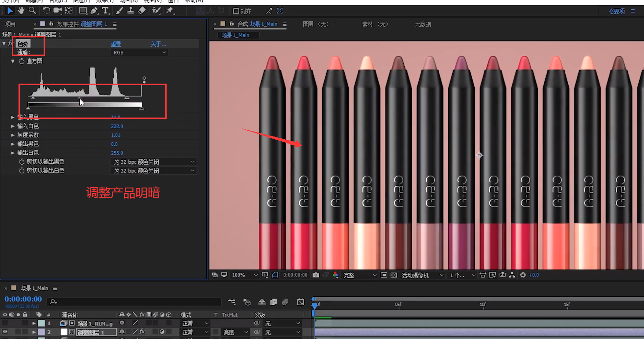Click the 1.01 gamma value
This screenshot has width=644, height=339.
115,135
